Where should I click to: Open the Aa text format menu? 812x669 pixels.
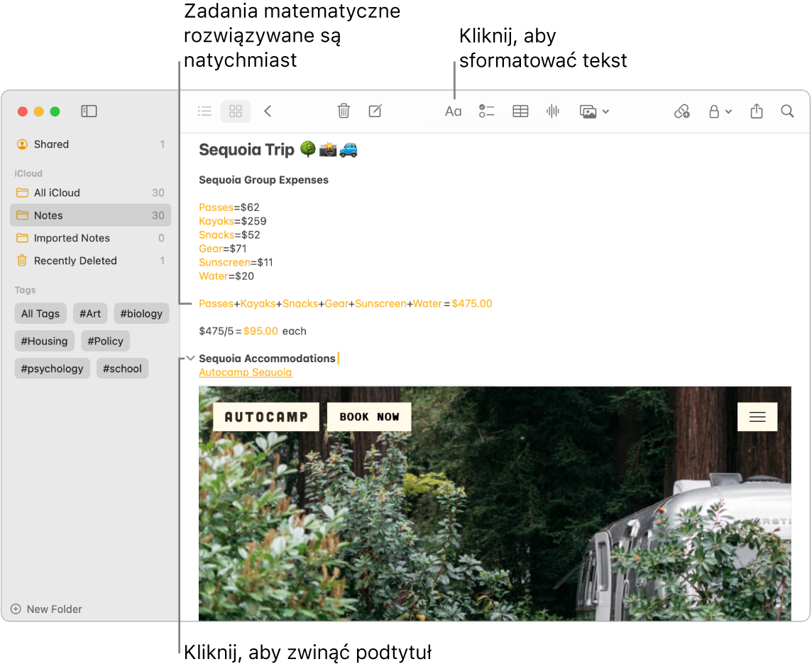tap(453, 111)
